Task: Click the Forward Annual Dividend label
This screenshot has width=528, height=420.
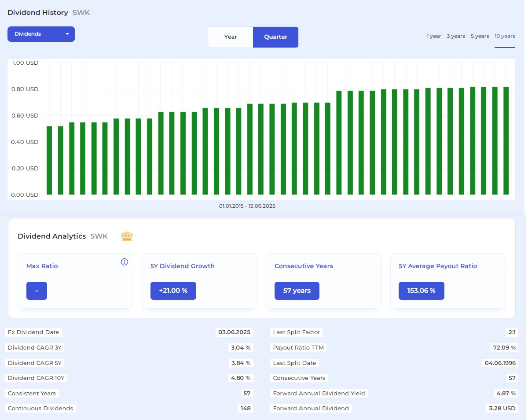Action: tap(311, 409)
